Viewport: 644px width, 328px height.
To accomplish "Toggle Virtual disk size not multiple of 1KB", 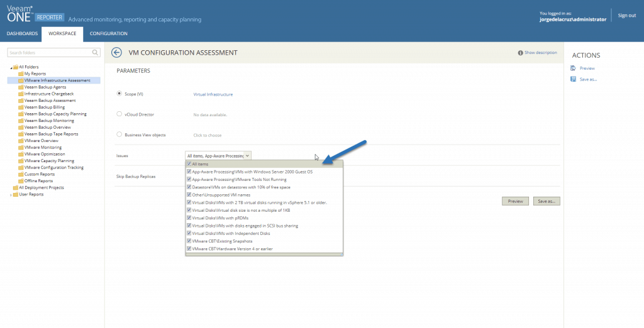I will tap(189, 210).
